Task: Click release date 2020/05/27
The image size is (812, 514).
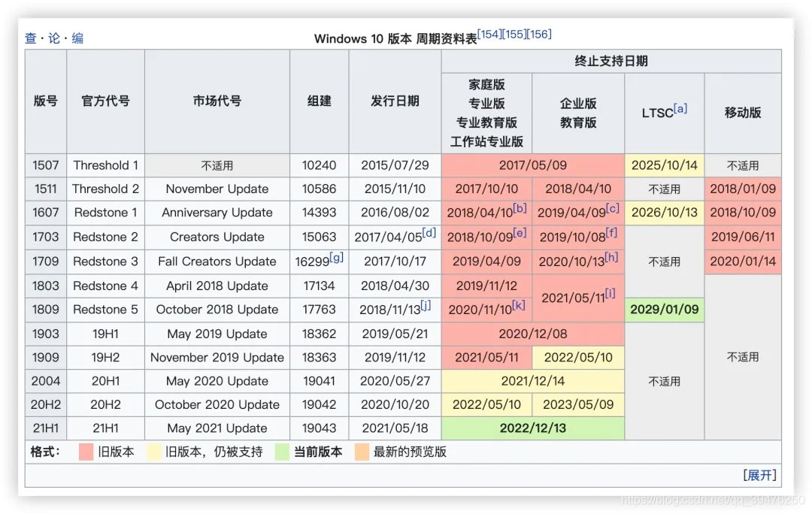Action: pos(395,381)
